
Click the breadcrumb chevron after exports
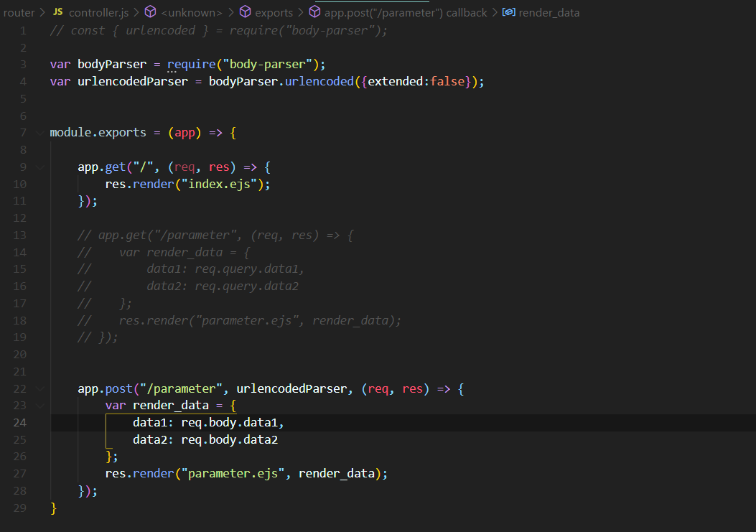pyautogui.click(x=300, y=12)
